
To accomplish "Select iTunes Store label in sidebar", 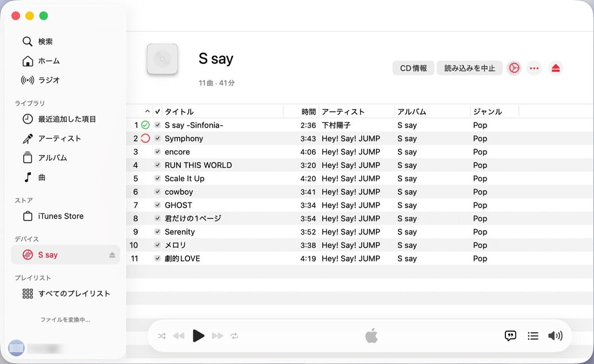I will pyautogui.click(x=60, y=216).
